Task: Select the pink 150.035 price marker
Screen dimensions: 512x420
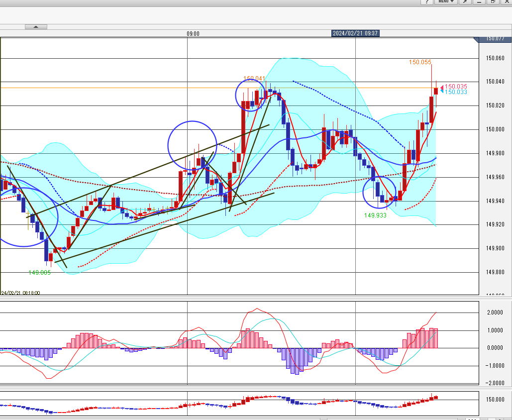Action: click(455, 86)
